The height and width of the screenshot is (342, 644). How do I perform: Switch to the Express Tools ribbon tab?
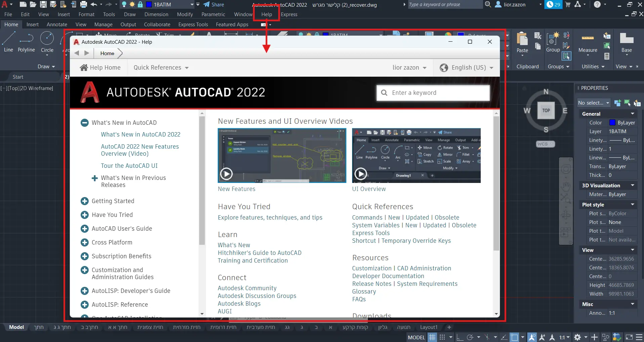coord(193,25)
